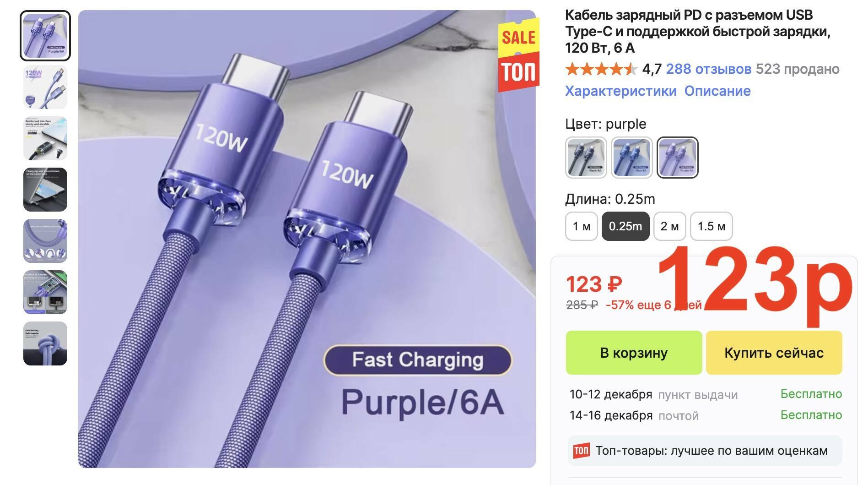Select the 1.5 м length option
The height and width of the screenshot is (485, 868).
pyautogui.click(x=712, y=226)
